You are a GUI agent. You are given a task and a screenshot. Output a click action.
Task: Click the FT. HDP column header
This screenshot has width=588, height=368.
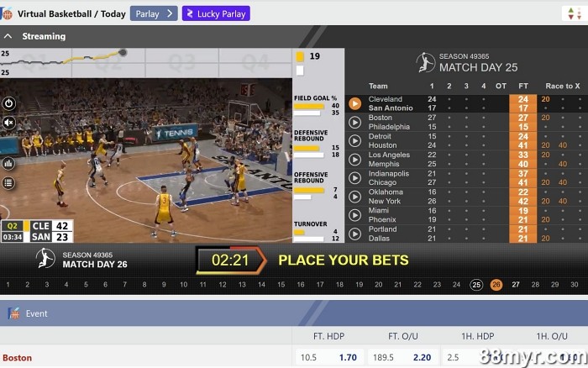329,336
